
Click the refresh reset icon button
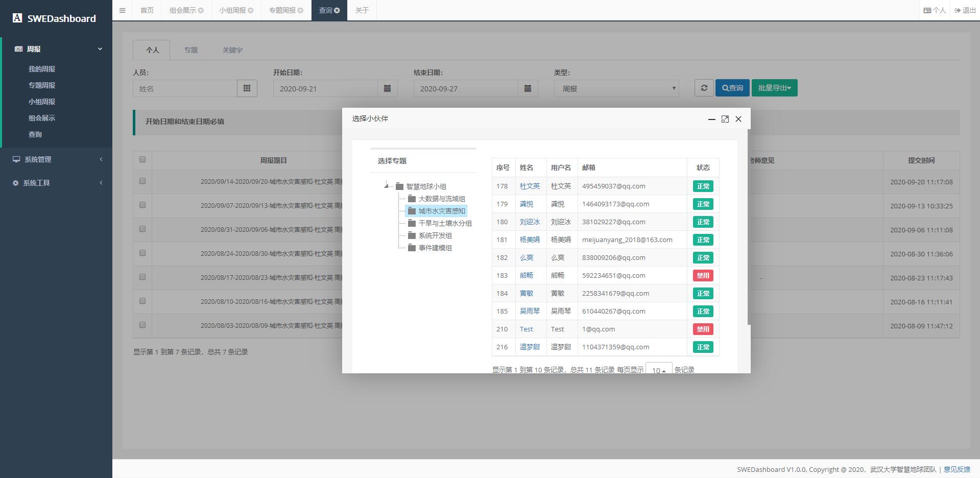[704, 88]
